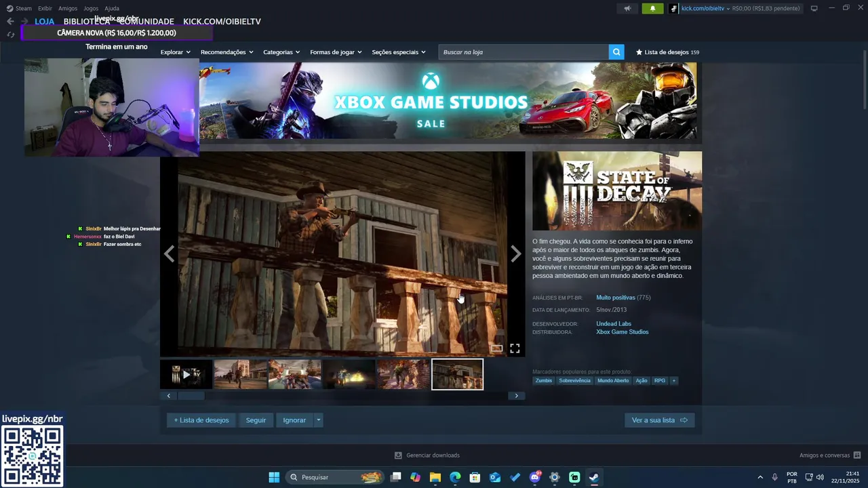Screen dimensions: 868x488
Task: Click the add tag plus button
Action: [x=673, y=381]
